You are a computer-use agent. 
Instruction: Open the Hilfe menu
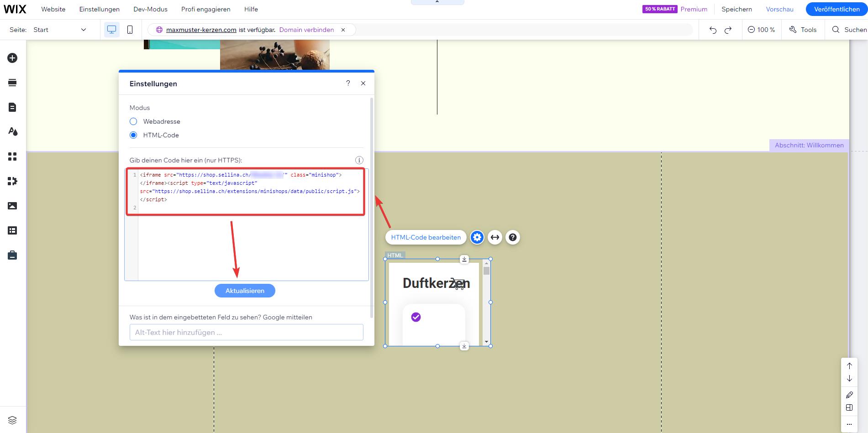pyautogui.click(x=251, y=9)
